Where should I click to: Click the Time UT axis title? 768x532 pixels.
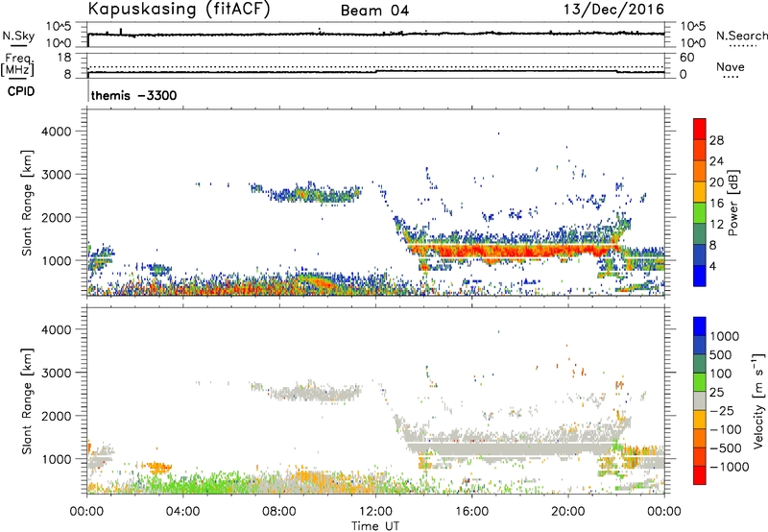pyautogui.click(x=375, y=525)
